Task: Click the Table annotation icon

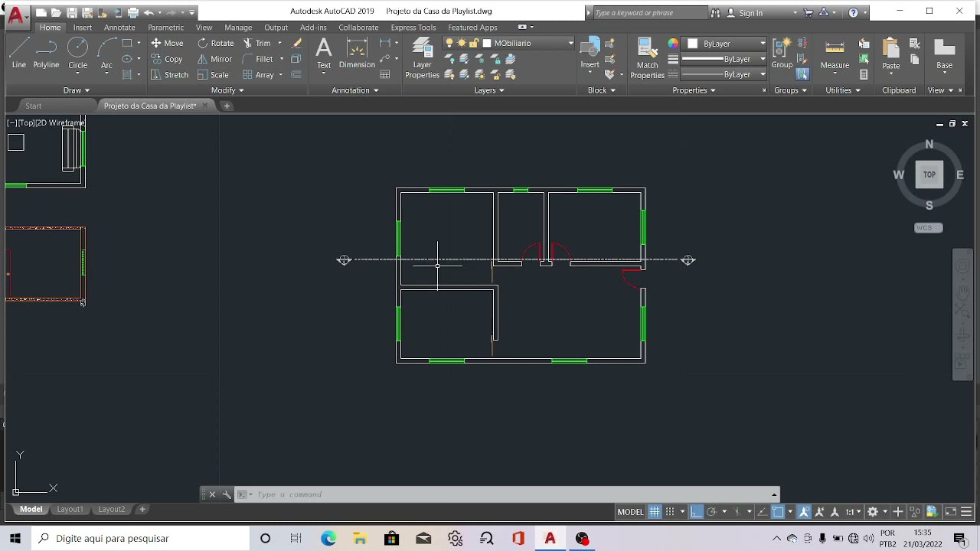Action: click(x=385, y=74)
